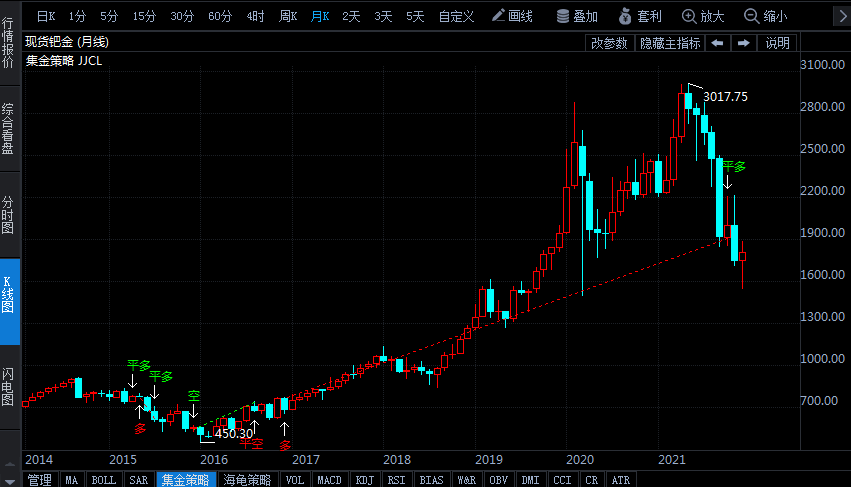The width and height of the screenshot is (851, 487).
Task: Click the 集金策略 JJCL indicator label
Action: tap(64, 61)
